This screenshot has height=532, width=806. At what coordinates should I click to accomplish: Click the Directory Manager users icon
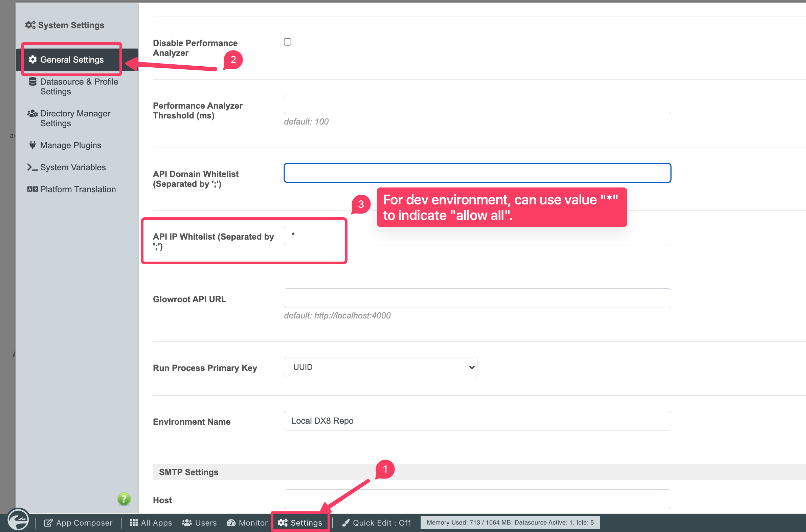click(32, 113)
